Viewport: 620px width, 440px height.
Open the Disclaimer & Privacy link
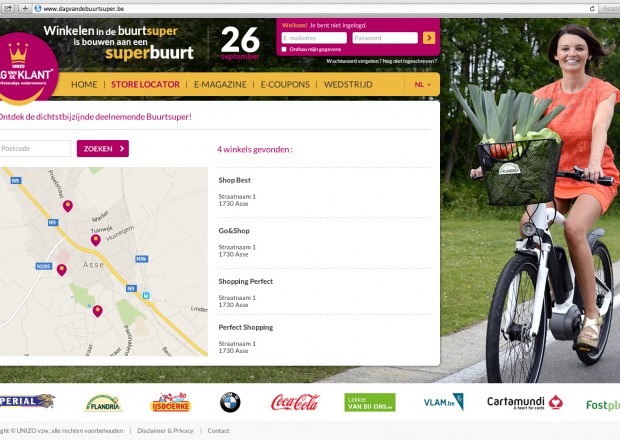pyautogui.click(x=165, y=431)
